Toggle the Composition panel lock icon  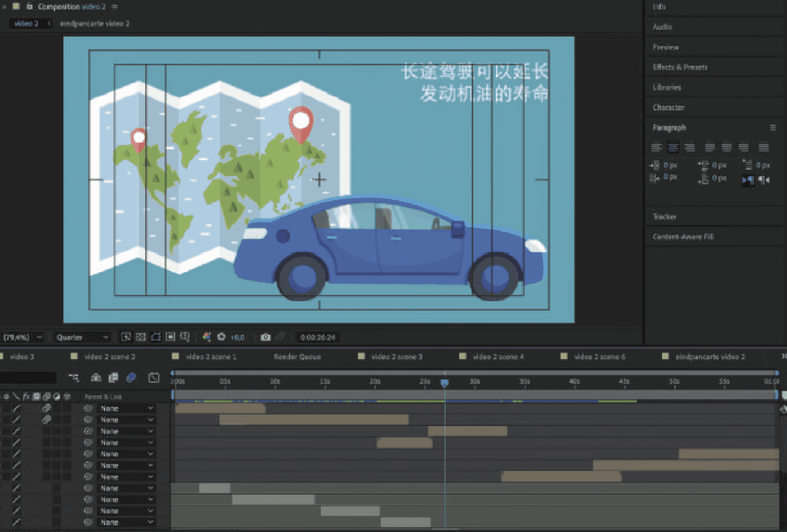(29, 6)
